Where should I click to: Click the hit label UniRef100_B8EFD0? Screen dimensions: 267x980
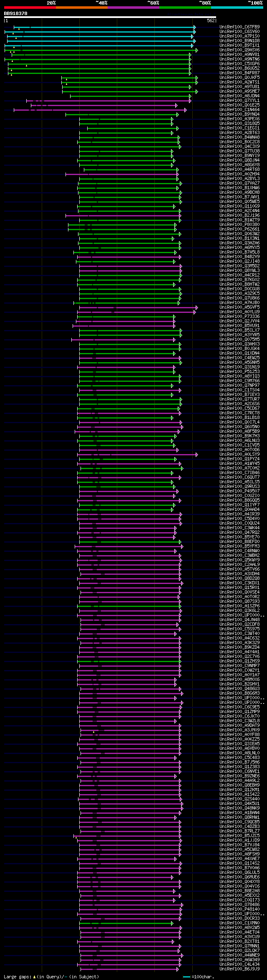pos(239,542)
